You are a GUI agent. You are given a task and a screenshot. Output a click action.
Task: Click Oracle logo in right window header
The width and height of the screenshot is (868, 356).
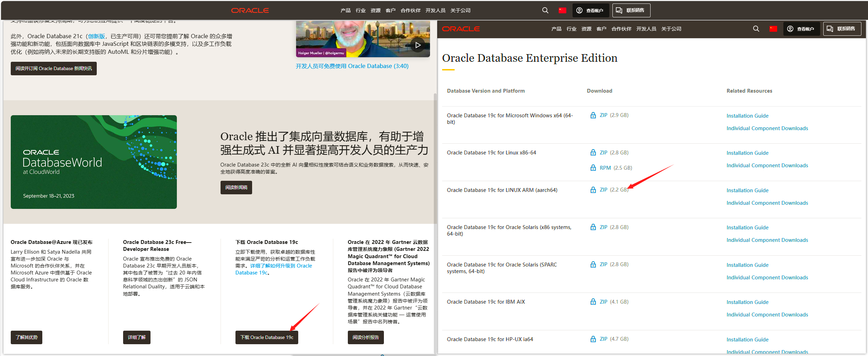461,29
